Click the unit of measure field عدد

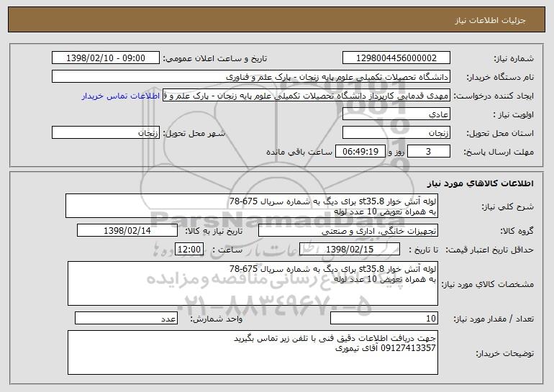pyautogui.click(x=126, y=319)
